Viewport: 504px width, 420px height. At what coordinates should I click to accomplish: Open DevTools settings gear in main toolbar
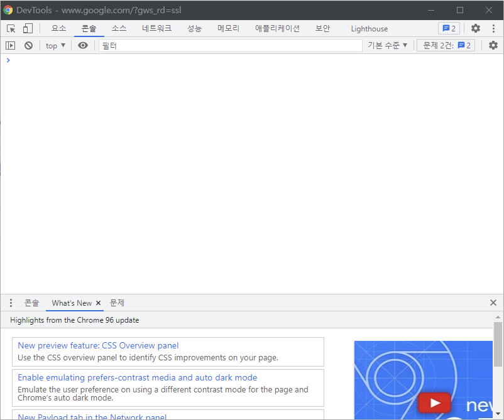point(475,29)
